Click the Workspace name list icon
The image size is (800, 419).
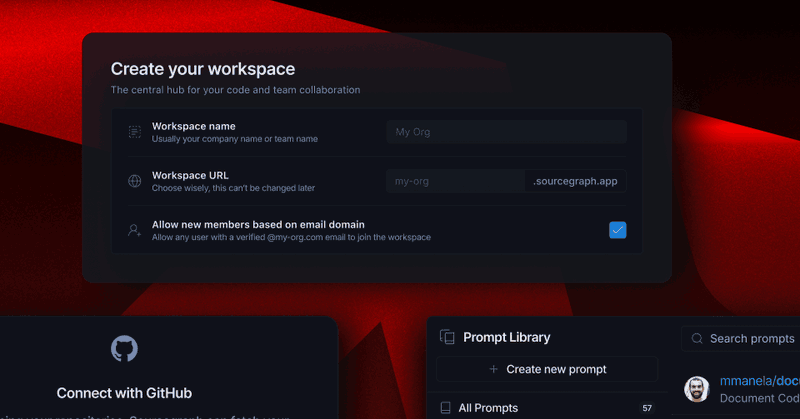[x=135, y=132]
